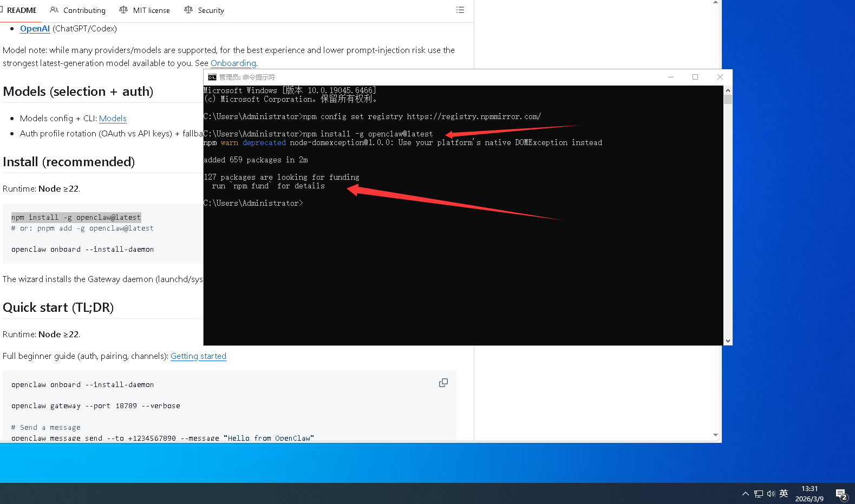Viewport: 855px width, 504px height.
Task: Switch the 英 input method indicator
Action: (x=784, y=494)
